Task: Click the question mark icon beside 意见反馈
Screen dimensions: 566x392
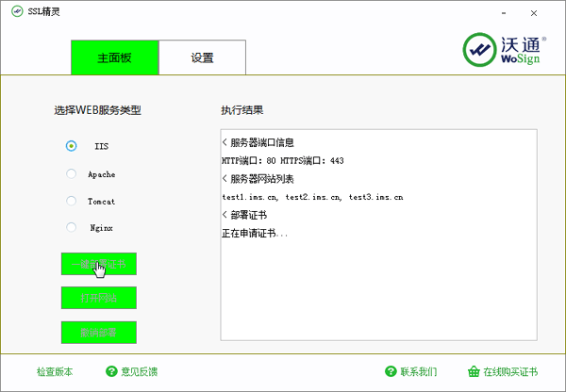Action: click(x=111, y=371)
